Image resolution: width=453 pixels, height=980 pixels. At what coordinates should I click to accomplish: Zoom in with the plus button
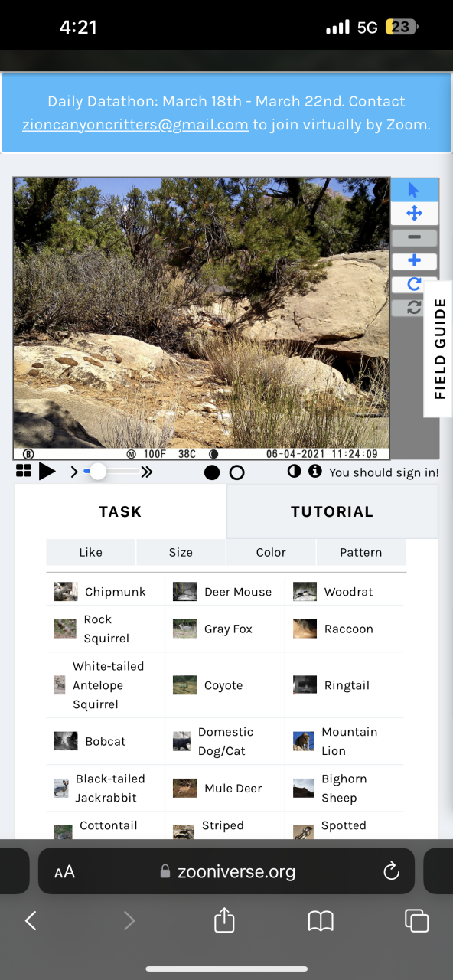click(x=414, y=261)
